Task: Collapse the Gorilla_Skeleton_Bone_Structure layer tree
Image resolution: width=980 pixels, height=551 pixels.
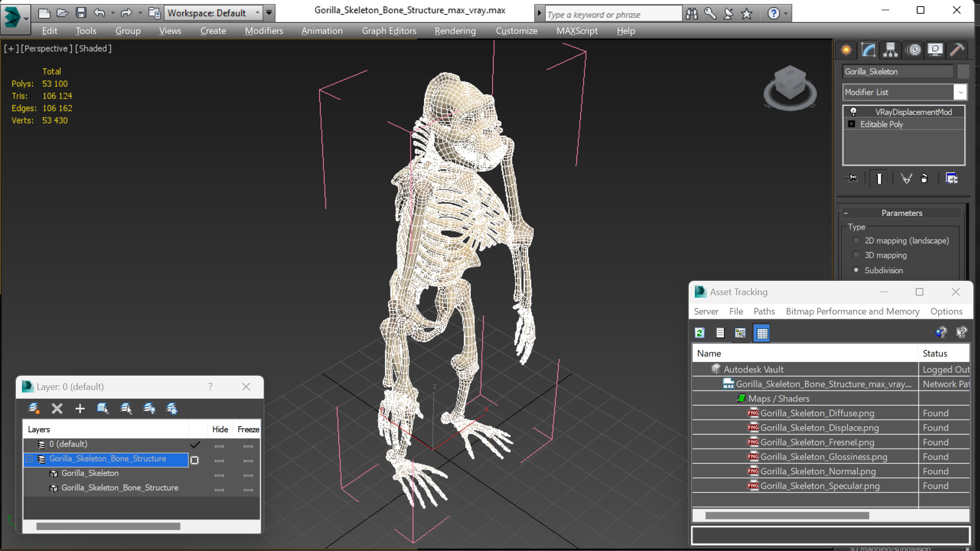Action: (x=30, y=459)
